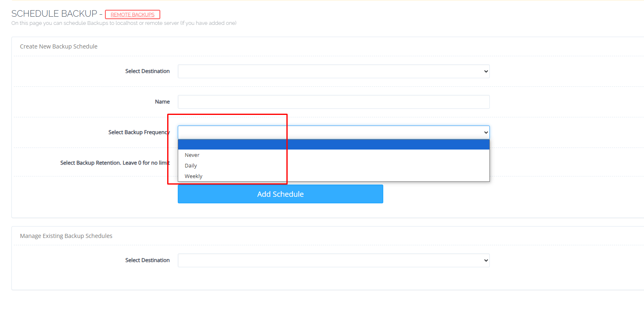
Task: Open the REMOTE BACKUPS link
Action: click(132, 15)
